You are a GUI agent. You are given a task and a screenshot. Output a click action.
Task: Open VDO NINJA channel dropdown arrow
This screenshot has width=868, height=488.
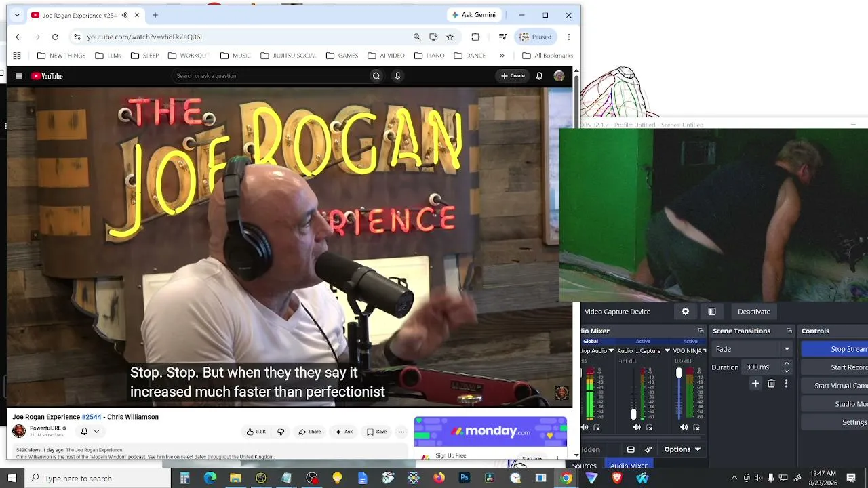[x=705, y=351]
